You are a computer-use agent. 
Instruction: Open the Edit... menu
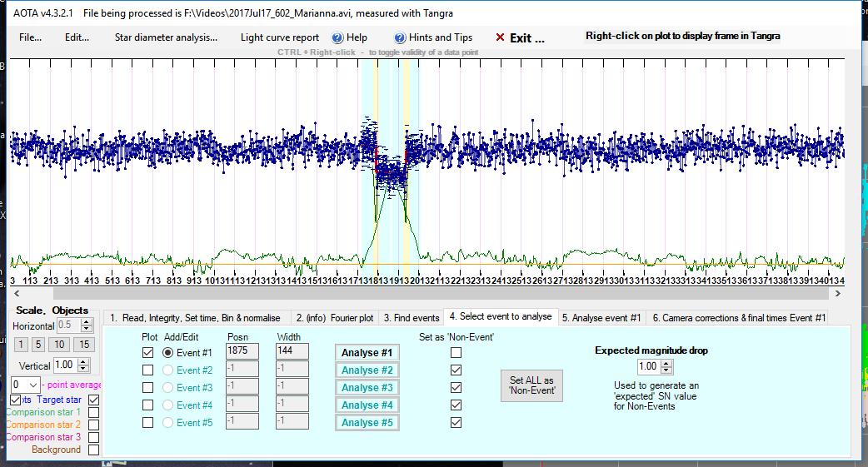pos(77,37)
